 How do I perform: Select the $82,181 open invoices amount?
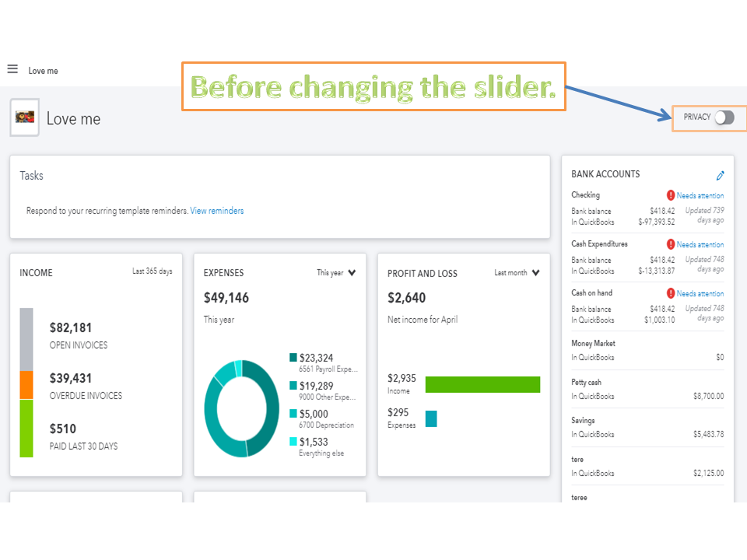point(71,328)
